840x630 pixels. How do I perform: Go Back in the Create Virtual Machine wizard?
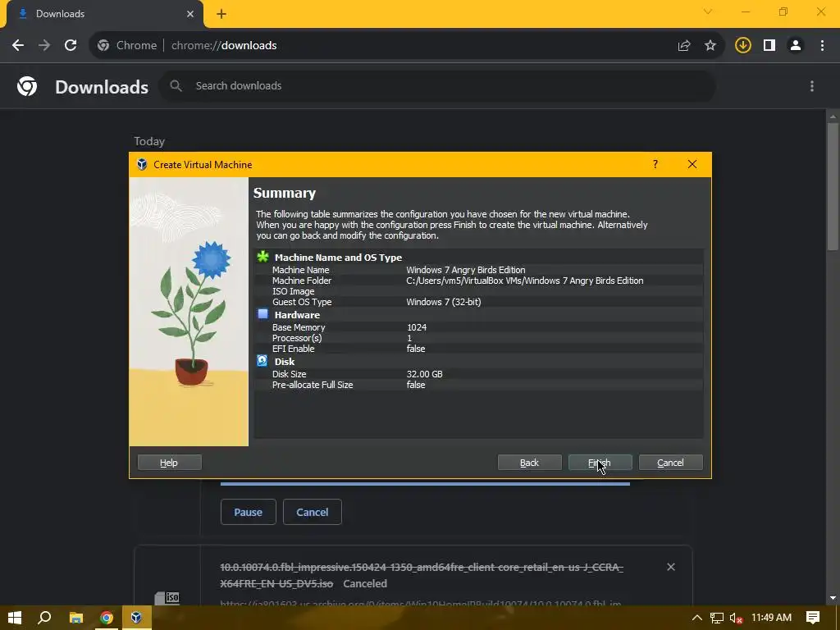tap(529, 463)
